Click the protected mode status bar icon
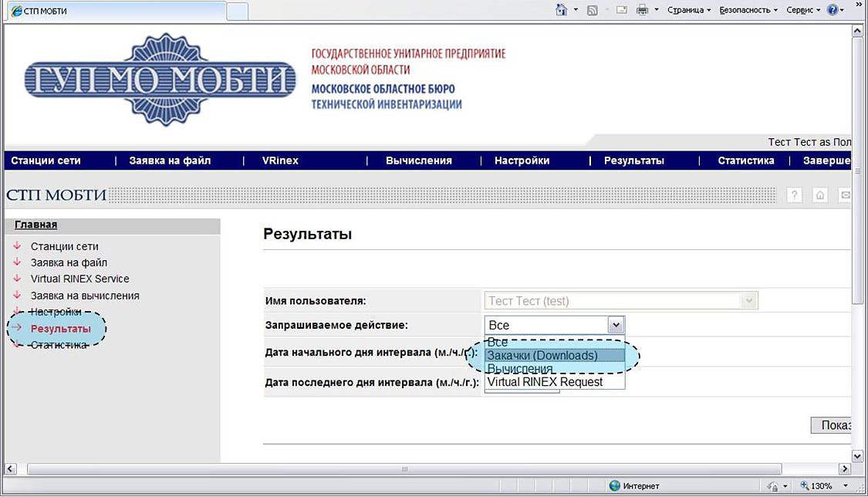868x497 pixels. 773,486
